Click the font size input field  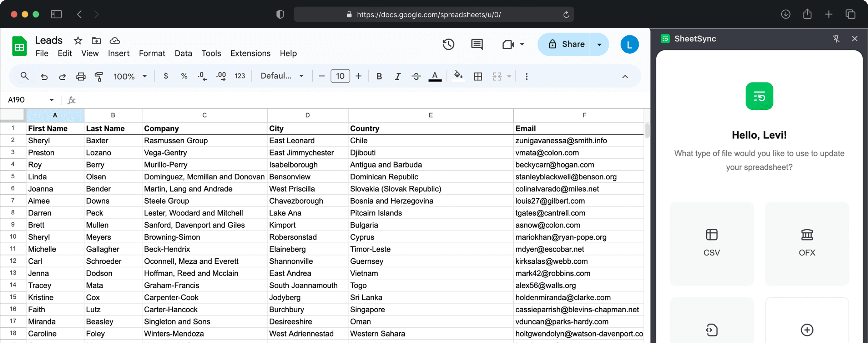[340, 76]
